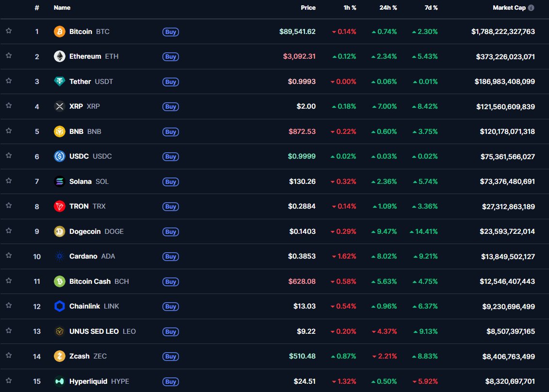Open the Bitcoin BTC name link
Viewport: 549px width, 392px height.
89,32
